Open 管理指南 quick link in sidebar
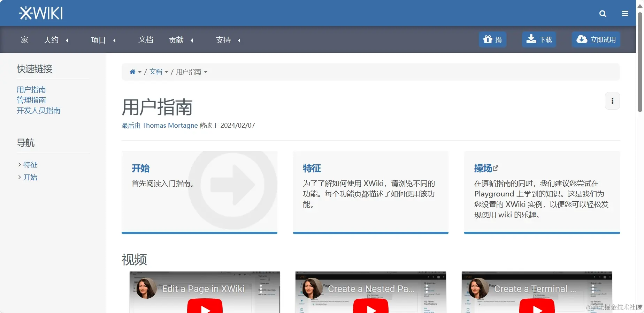This screenshot has width=644, height=313. [x=31, y=100]
